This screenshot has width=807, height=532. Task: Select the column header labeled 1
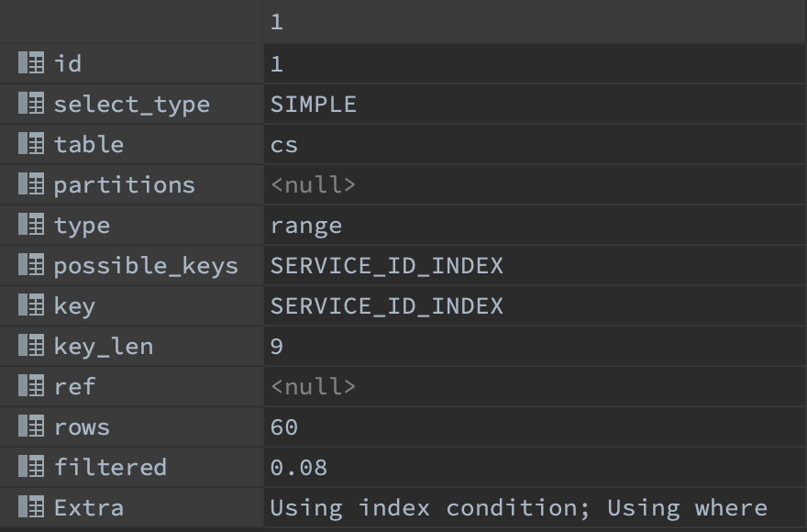coord(276,22)
